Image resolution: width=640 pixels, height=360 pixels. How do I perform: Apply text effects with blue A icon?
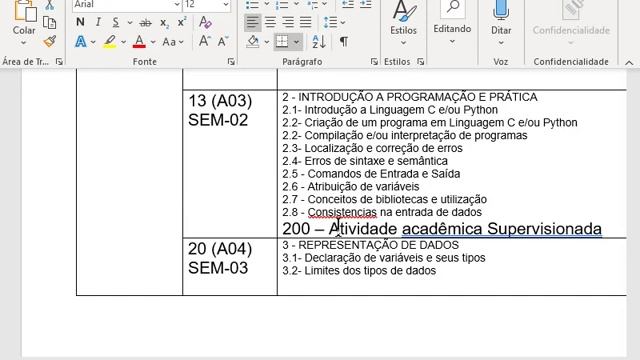coord(81,42)
